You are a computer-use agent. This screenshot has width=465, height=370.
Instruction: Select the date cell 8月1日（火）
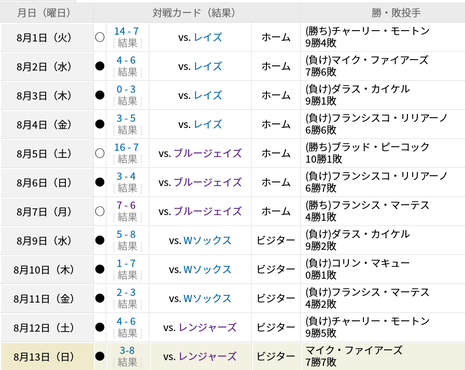(46, 37)
